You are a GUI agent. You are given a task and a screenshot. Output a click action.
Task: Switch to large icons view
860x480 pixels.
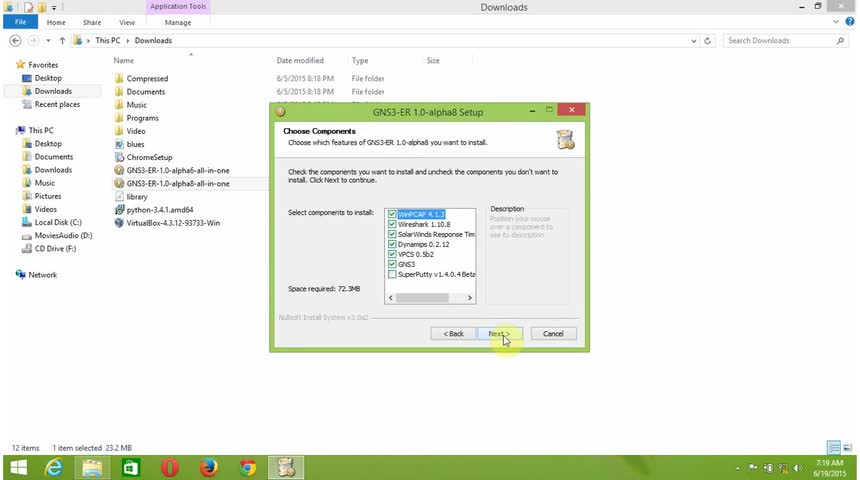pyautogui.click(x=847, y=448)
